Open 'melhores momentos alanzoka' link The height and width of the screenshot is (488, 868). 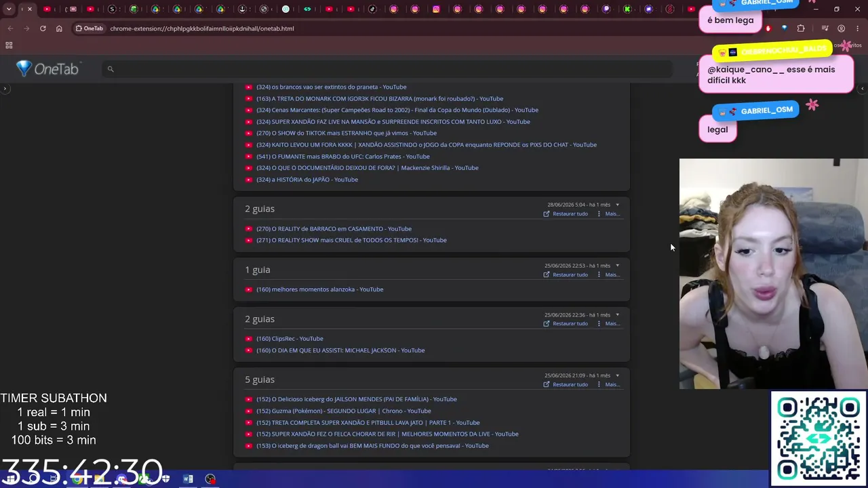coord(320,289)
